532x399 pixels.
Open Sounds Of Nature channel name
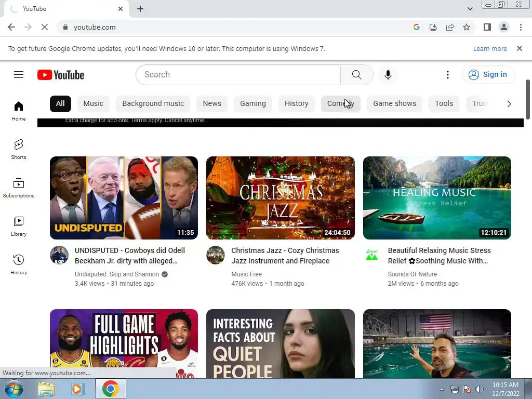click(x=412, y=274)
